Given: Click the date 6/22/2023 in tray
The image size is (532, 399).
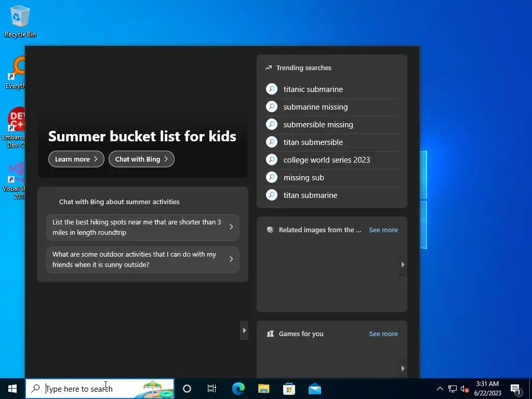Looking at the screenshot, I should coord(487,394).
